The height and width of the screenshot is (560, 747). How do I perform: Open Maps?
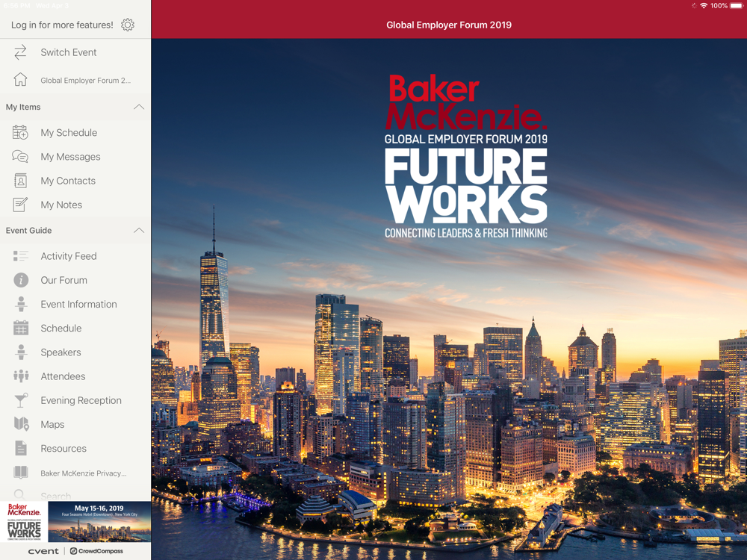point(75,424)
